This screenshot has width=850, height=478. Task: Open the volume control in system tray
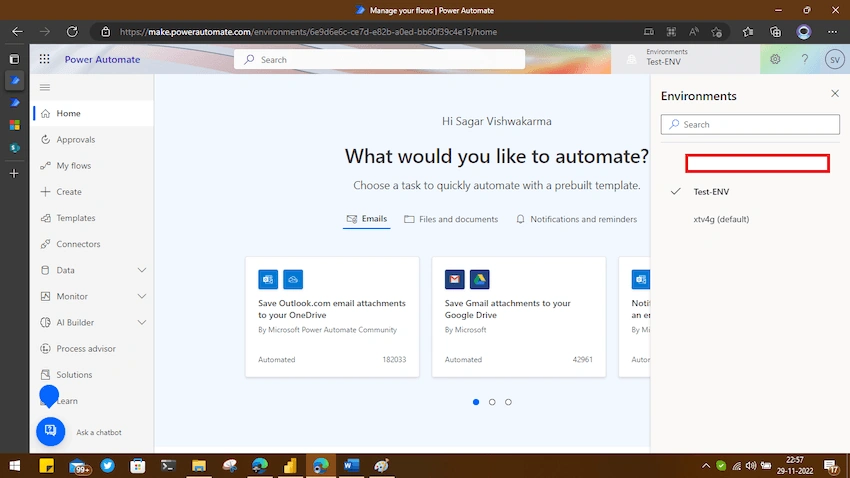[x=751, y=466]
